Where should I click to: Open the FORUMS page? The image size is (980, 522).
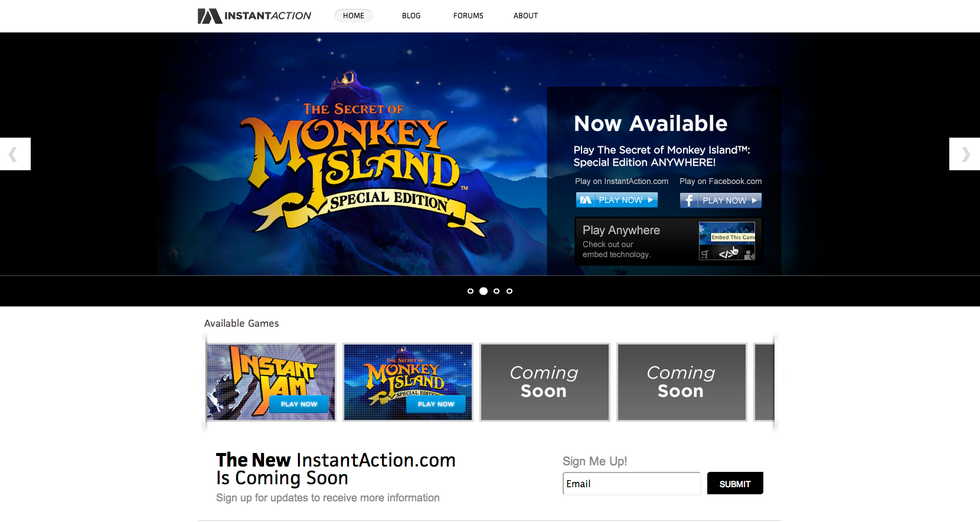click(x=468, y=16)
